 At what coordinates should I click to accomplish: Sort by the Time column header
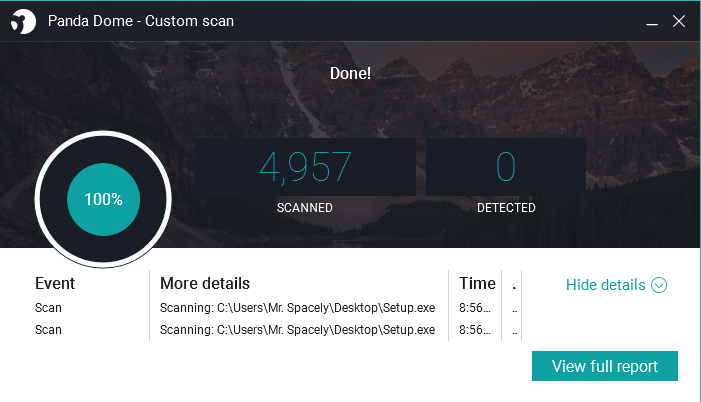[x=477, y=284]
